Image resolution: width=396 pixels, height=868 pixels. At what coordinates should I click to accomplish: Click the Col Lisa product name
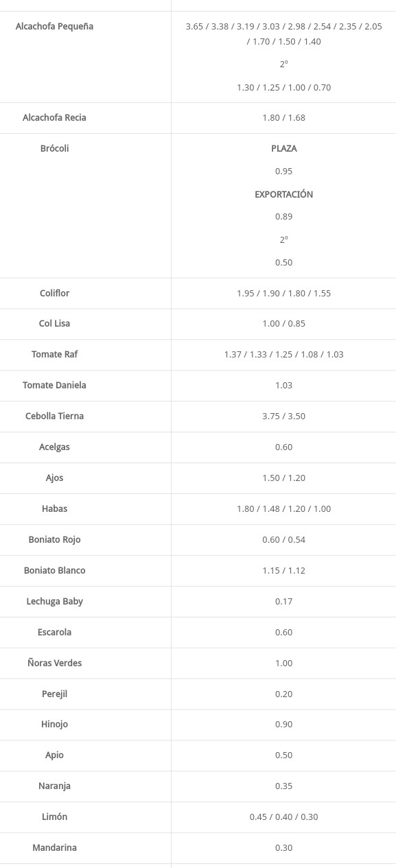(54, 323)
